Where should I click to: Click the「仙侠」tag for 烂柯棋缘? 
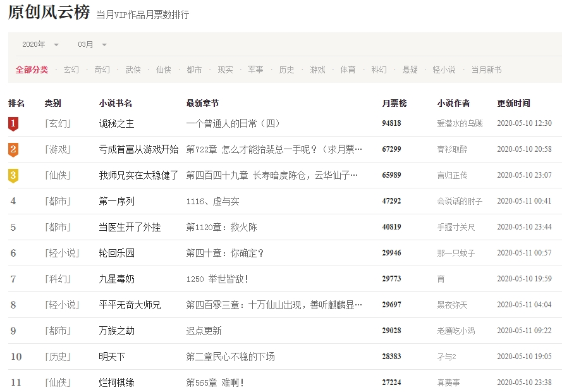tap(58, 383)
